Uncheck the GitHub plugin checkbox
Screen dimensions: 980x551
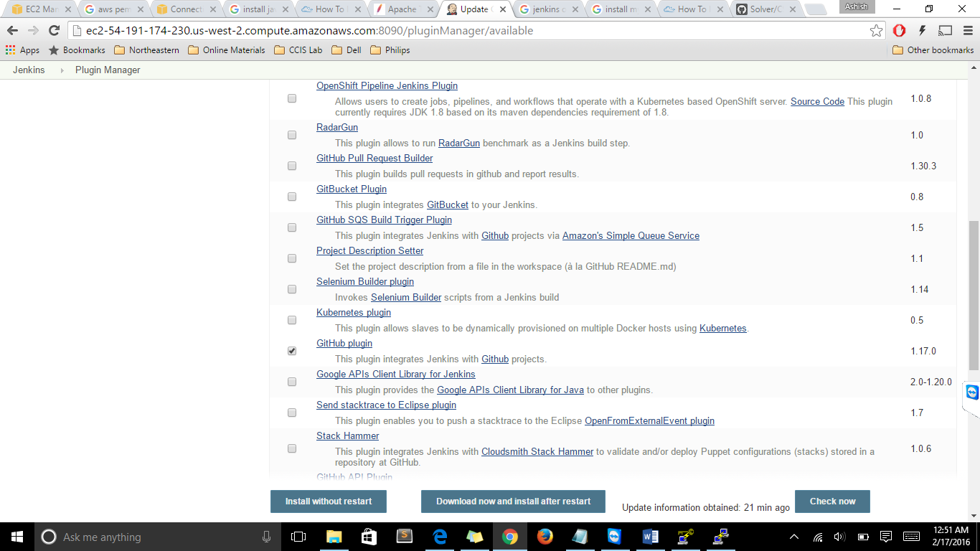coord(292,351)
